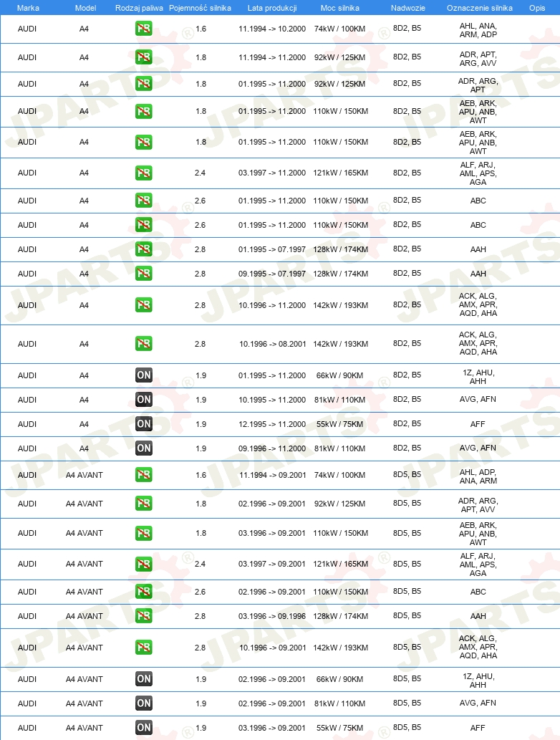The height and width of the screenshot is (740, 560).
Task: Click the Lata produkcji column header
Action: point(272,8)
